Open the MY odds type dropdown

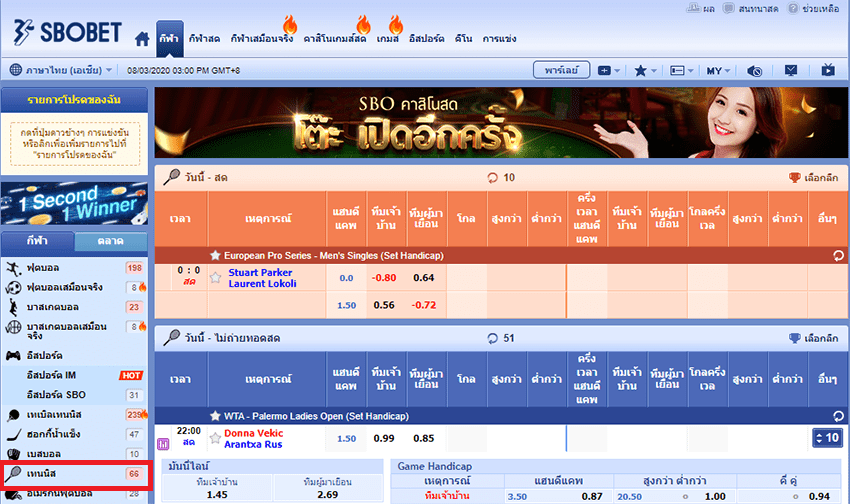tap(718, 70)
